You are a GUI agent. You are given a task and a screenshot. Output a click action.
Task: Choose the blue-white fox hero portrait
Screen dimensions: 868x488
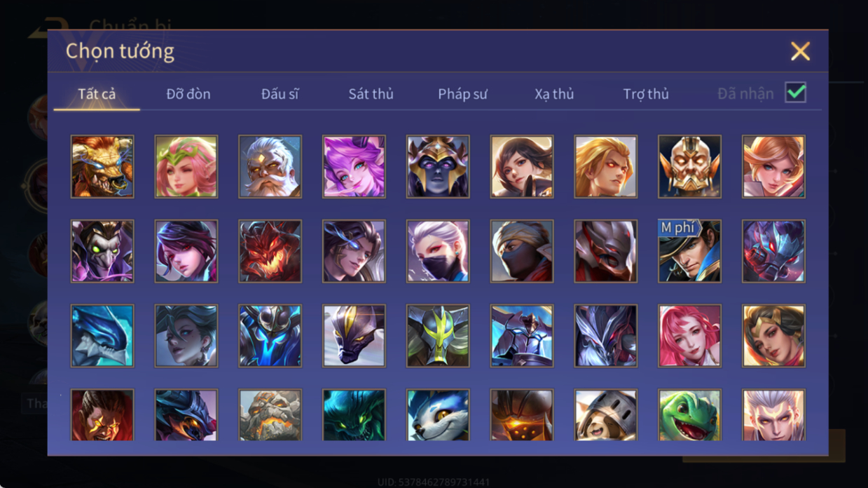coord(438,416)
